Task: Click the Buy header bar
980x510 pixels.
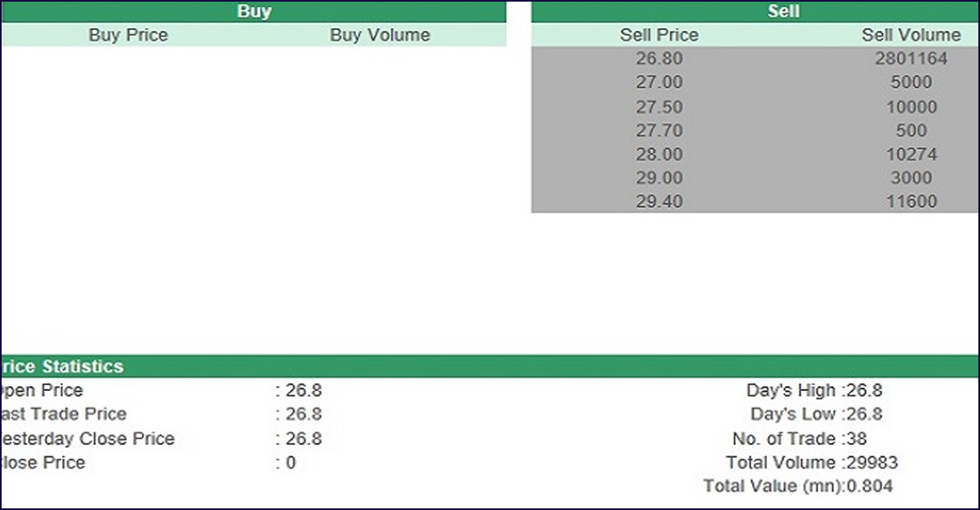Action: [253, 11]
